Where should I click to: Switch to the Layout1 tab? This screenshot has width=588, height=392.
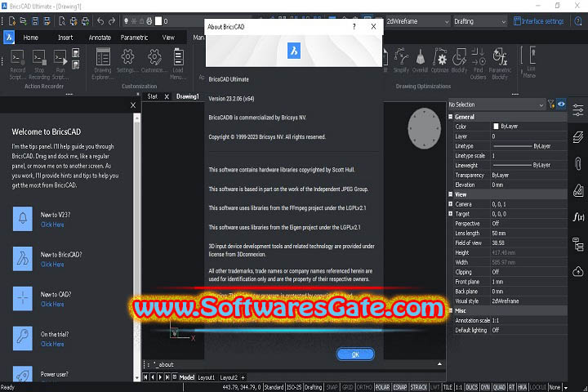pos(207,377)
